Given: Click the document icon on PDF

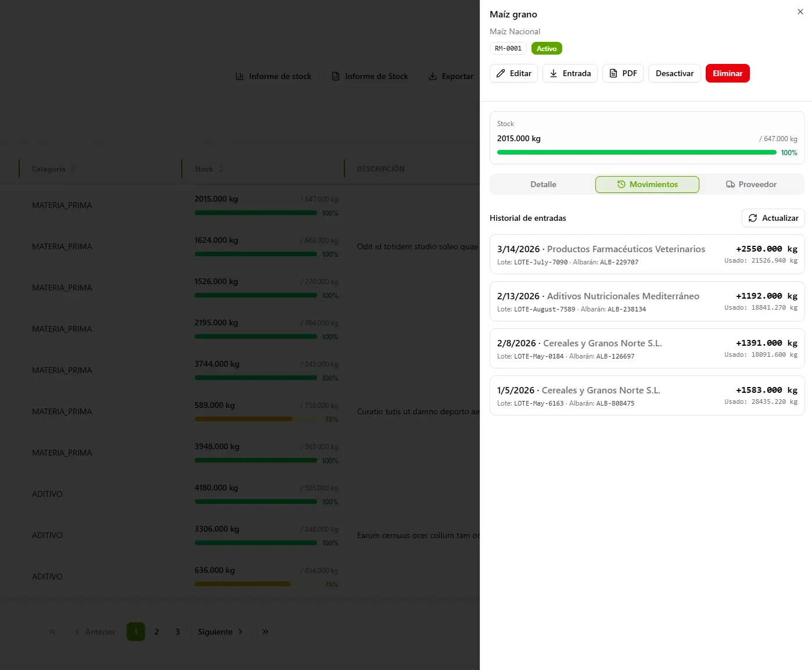Looking at the screenshot, I should click(613, 73).
